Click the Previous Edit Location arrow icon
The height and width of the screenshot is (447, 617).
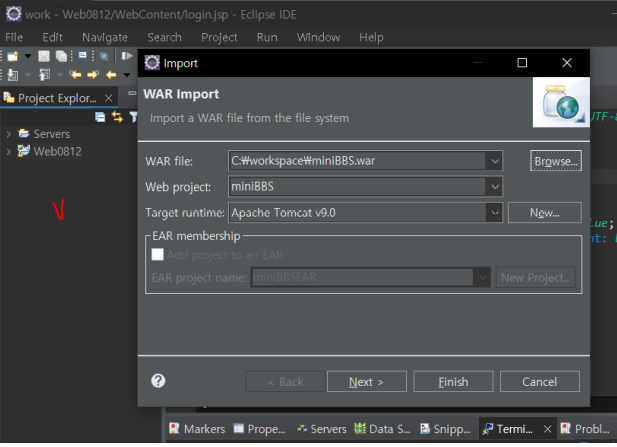(x=75, y=74)
